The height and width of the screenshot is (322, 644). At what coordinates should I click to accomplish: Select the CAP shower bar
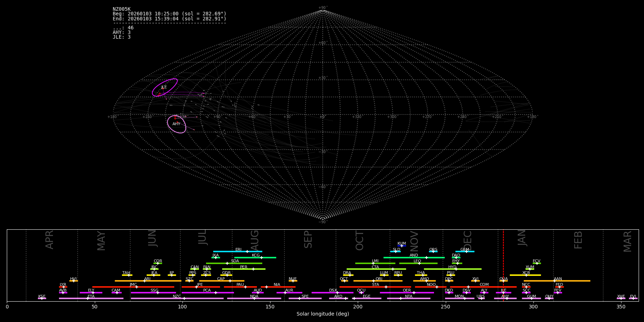tap(222, 281)
